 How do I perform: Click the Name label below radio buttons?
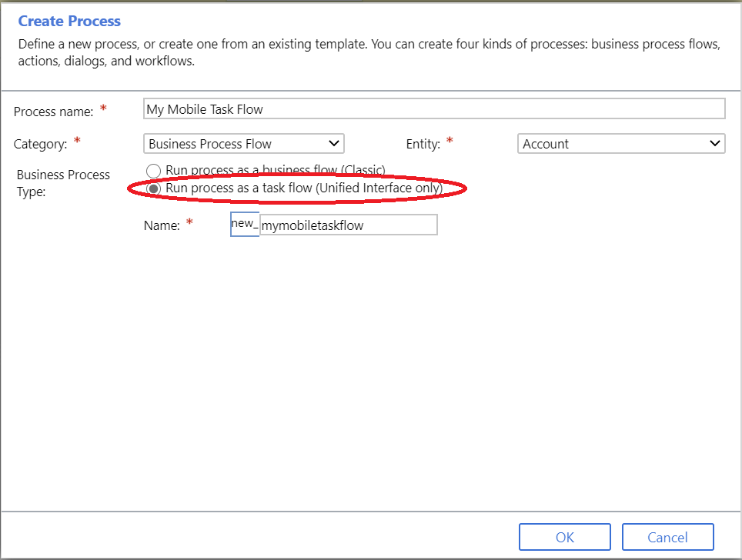pyautogui.click(x=162, y=225)
